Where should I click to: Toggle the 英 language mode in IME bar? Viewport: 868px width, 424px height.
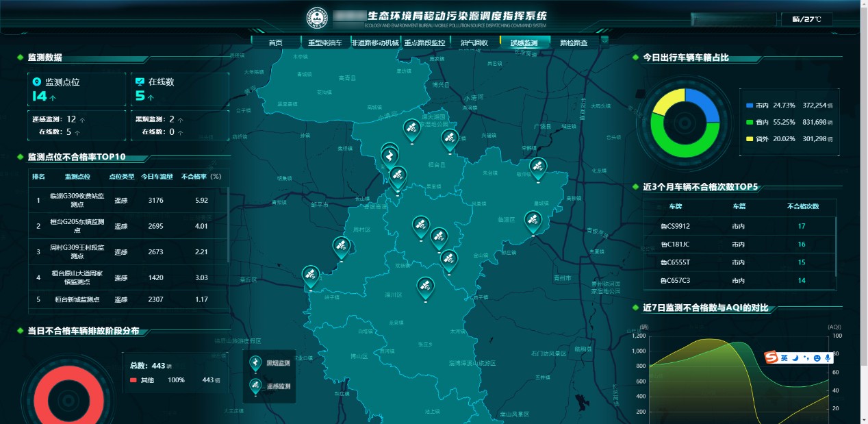click(784, 358)
